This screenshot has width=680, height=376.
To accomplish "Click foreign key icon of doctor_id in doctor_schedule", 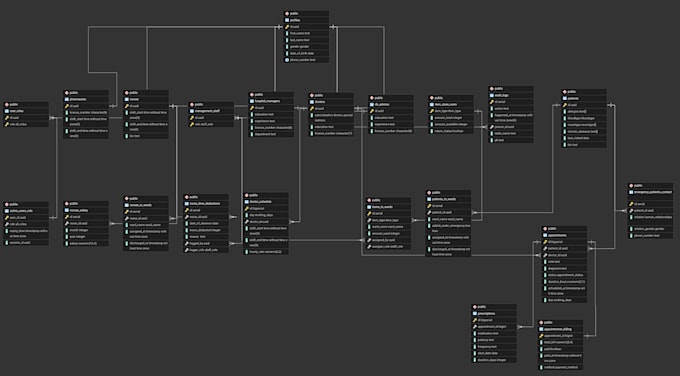I will (247, 222).
